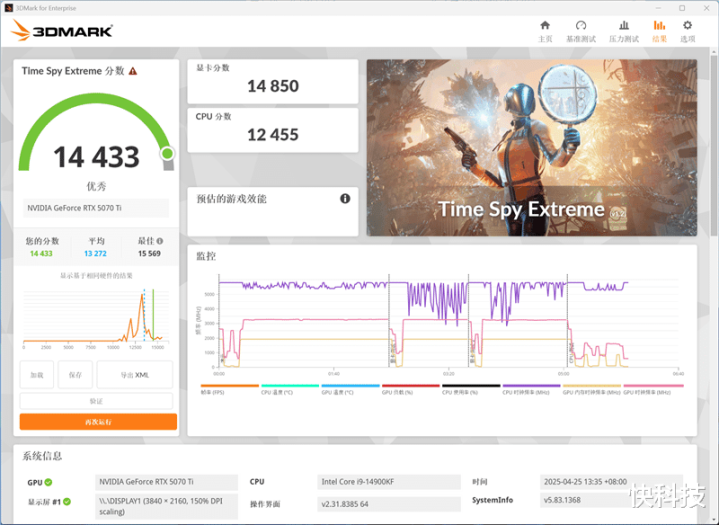719x525 pixels.
Task: Open the 主页 (Home) tab icon
Action: pos(545,30)
